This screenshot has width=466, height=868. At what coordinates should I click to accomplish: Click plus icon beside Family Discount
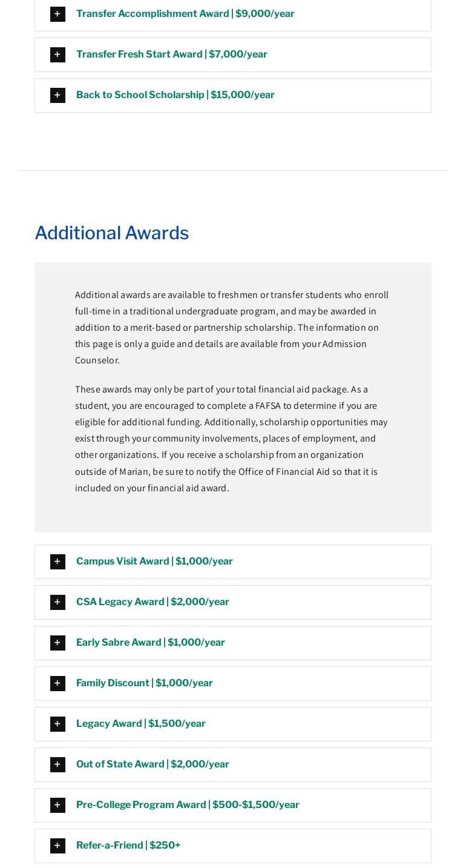click(x=57, y=683)
